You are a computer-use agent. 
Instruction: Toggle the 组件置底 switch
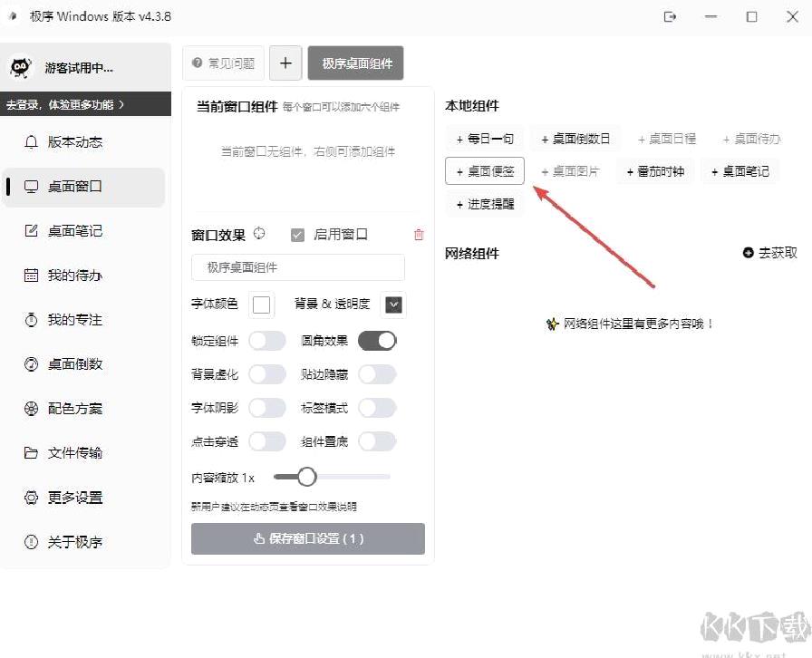click(377, 441)
